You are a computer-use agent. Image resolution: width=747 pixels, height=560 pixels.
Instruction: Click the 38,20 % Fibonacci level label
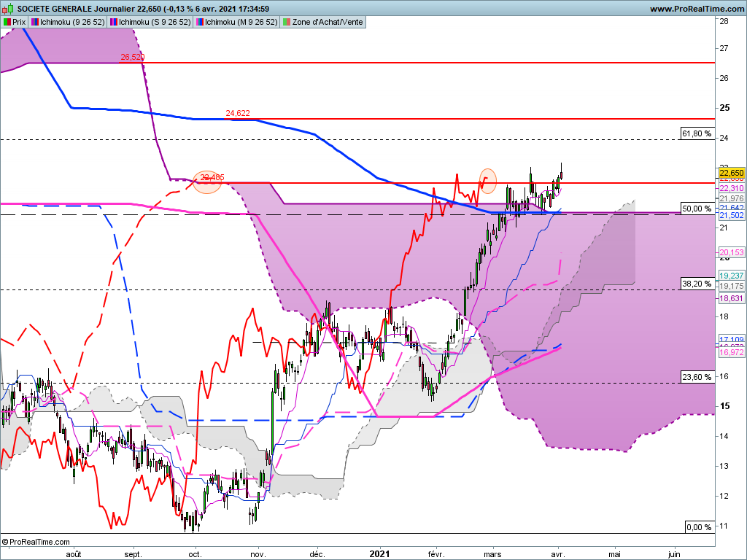[x=697, y=284]
